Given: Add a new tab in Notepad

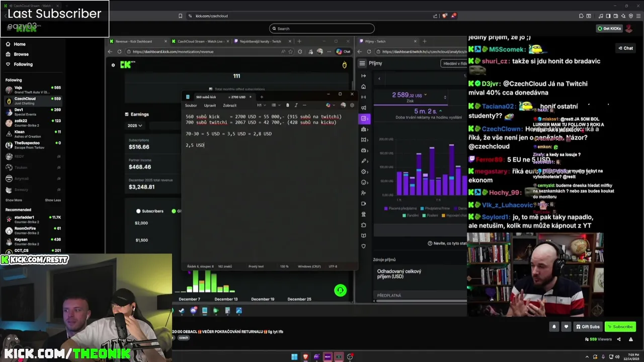Looking at the screenshot, I should (x=262, y=97).
